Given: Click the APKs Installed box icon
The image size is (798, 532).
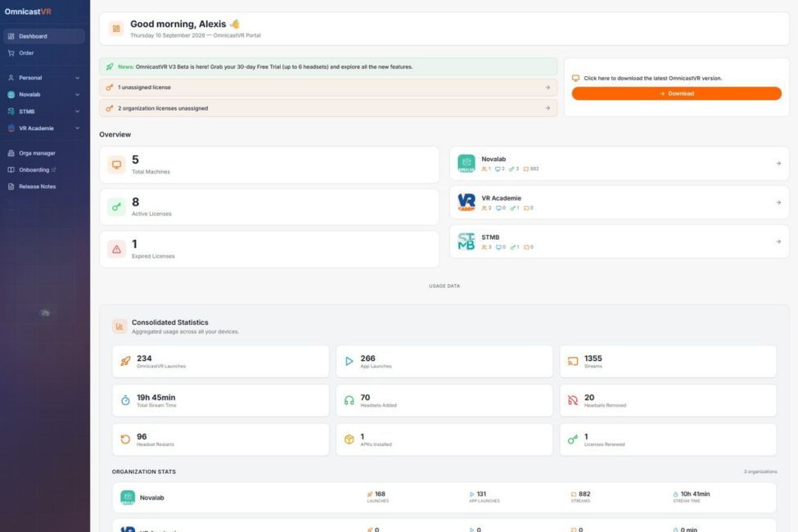Looking at the screenshot, I should [x=349, y=440].
